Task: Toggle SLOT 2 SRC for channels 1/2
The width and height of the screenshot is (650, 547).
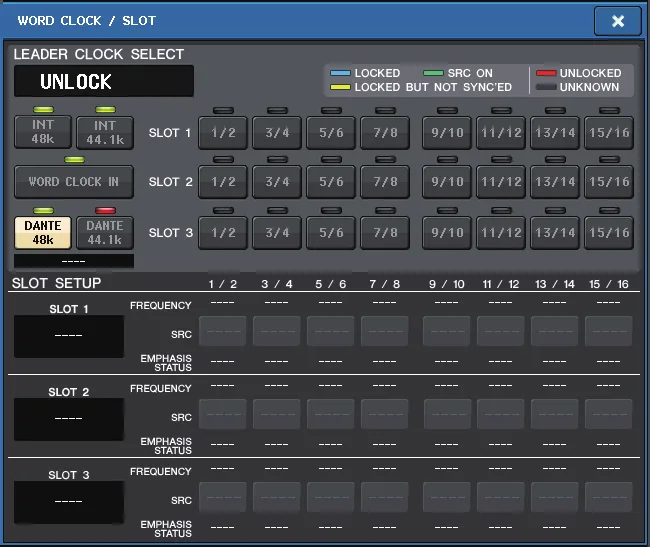Action: (223, 414)
